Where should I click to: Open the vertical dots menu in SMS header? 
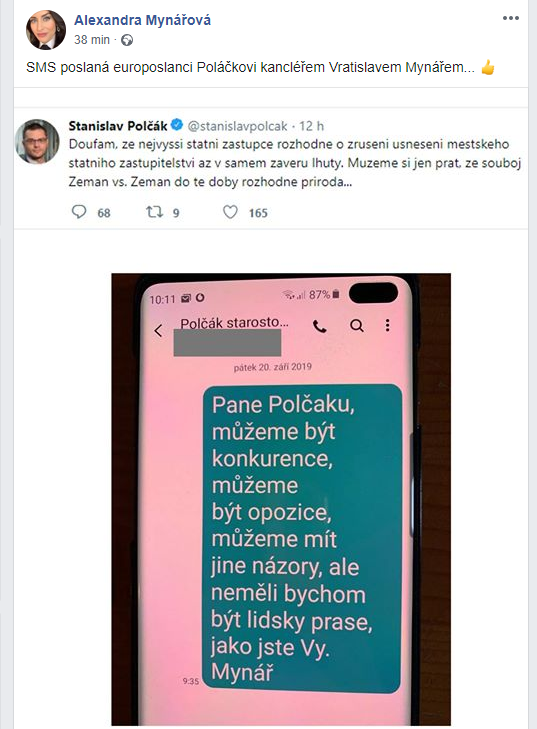pyautogui.click(x=387, y=325)
